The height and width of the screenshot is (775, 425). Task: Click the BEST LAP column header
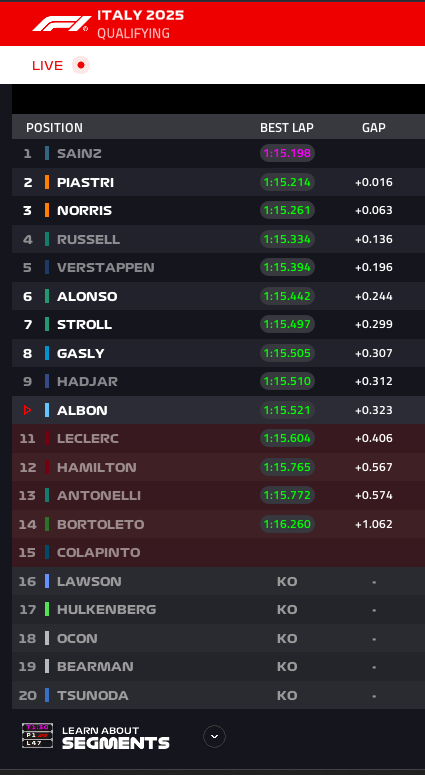pyautogui.click(x=287, y=128)
